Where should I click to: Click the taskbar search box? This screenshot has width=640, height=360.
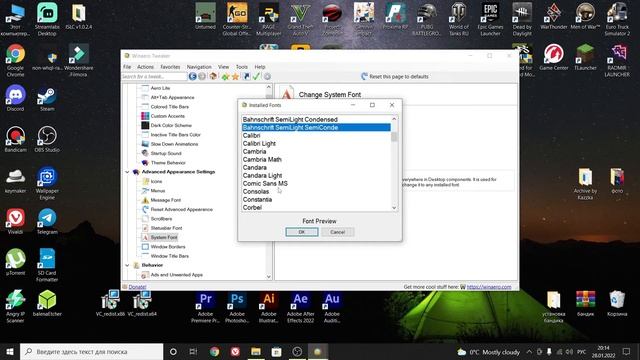[x=91, y=351]
